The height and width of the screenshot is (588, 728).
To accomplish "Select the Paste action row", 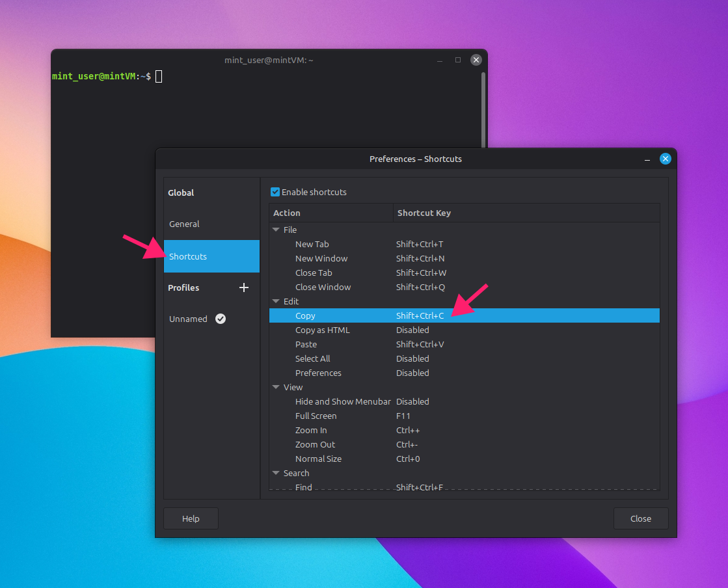I will click(465, 344).
